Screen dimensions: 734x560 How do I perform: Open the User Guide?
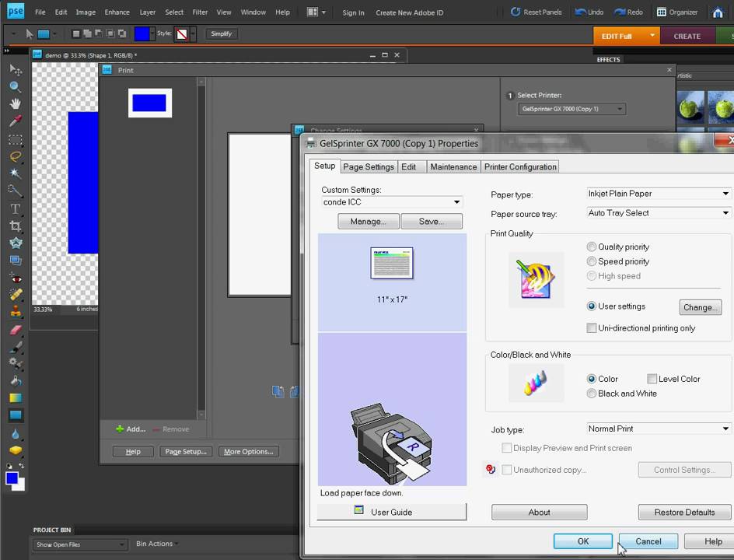392,512
